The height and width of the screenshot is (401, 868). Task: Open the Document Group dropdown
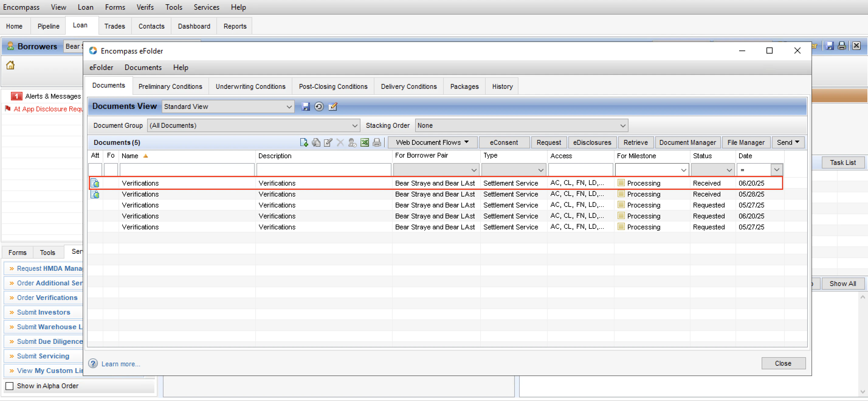[354, 125]
